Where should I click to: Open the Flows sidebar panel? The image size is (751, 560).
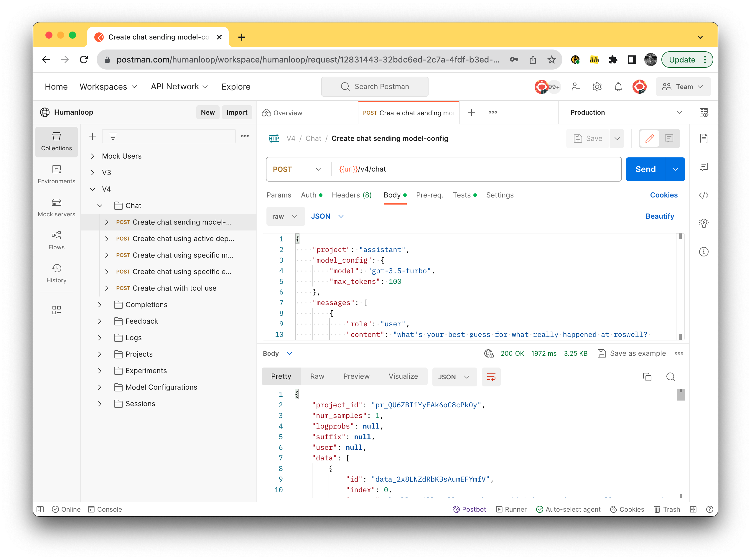(56, 240)
